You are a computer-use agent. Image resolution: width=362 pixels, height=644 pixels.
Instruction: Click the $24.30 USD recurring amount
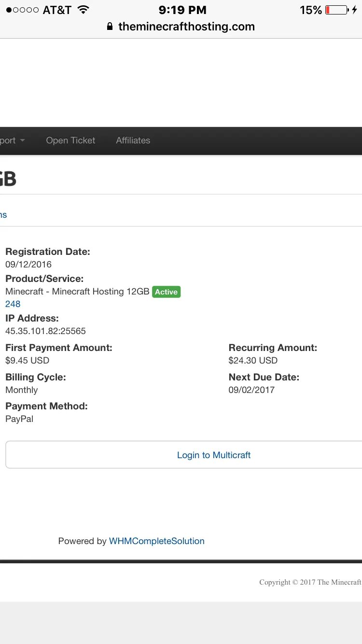click(x=253, y=361)
